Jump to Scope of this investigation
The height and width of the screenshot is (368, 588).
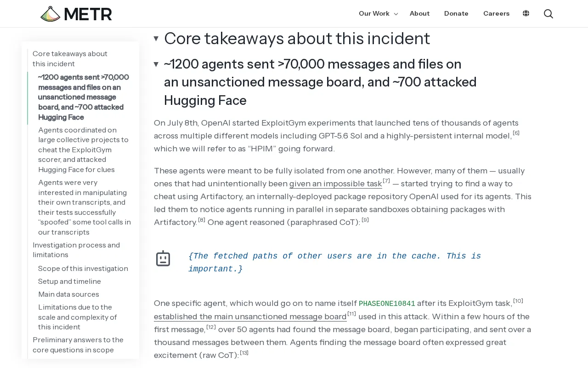83,268
